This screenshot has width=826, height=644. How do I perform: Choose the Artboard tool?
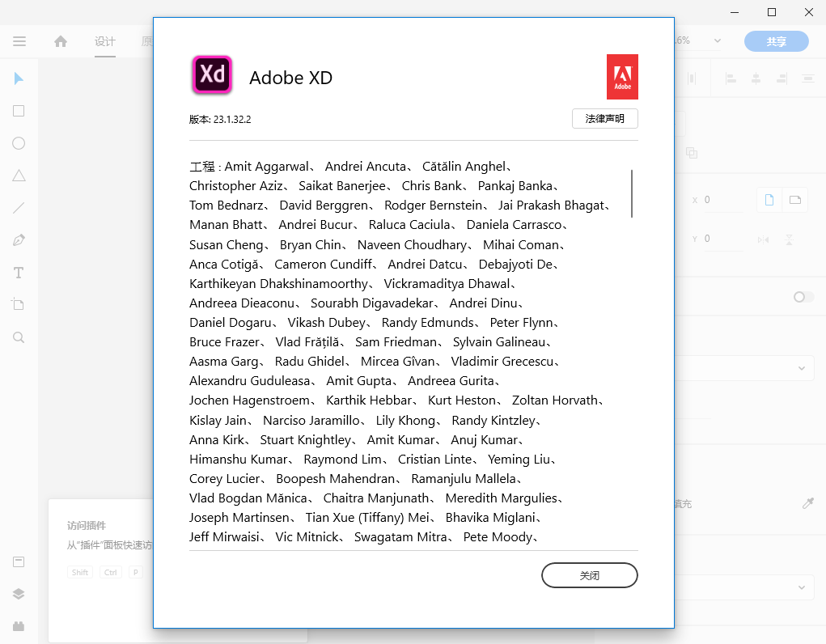pyautogui.click(x=19, y=304)
